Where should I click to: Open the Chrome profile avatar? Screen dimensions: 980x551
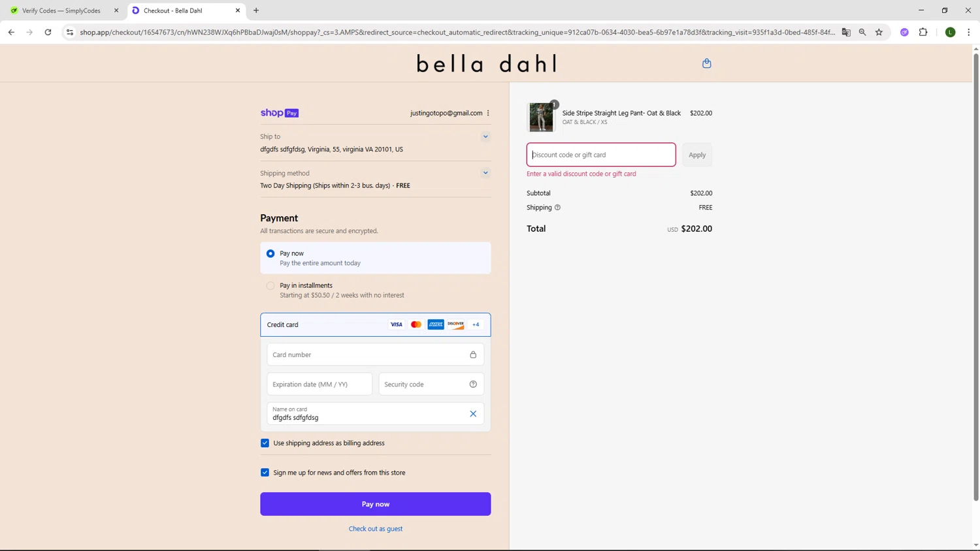[x=951, y=32]
